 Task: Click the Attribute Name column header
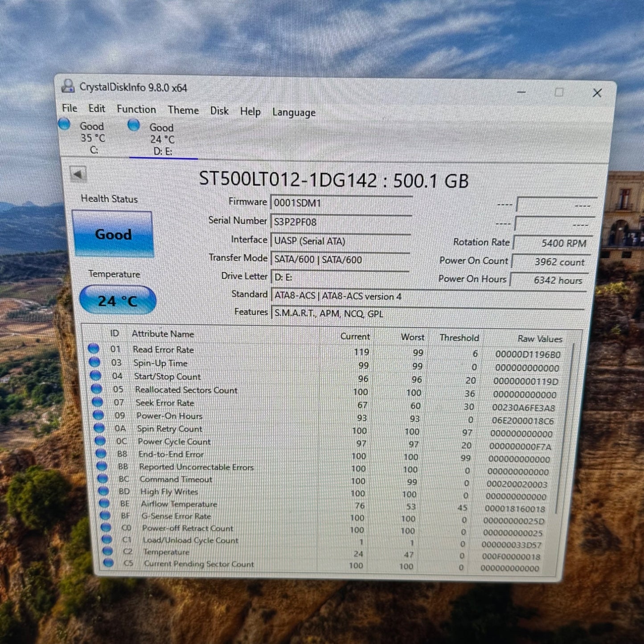click(163, 334)
